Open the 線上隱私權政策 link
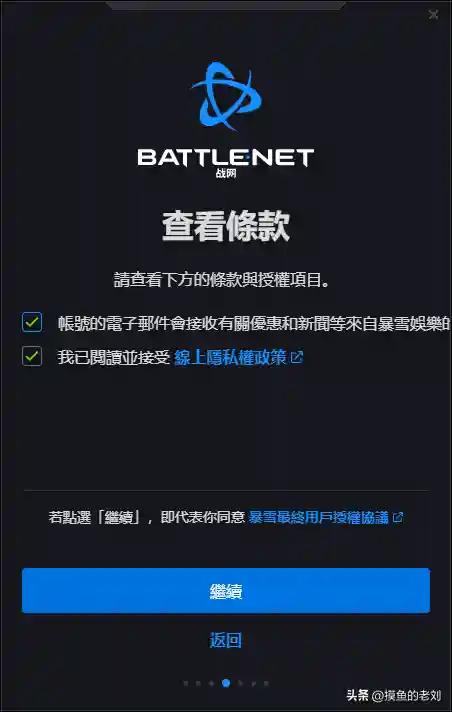452x712 pixels. coord(231,357)
